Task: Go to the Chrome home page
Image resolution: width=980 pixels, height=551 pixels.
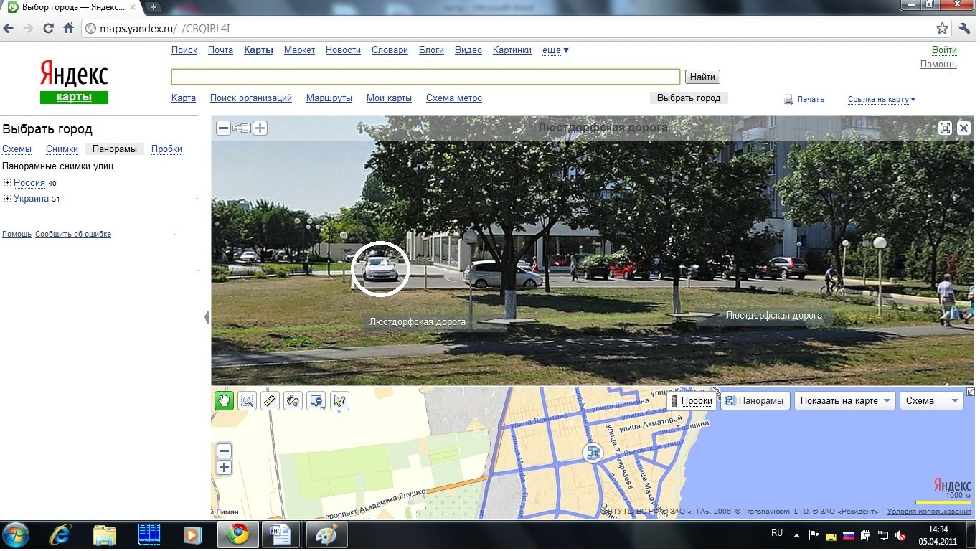Action: pos(69,29)
